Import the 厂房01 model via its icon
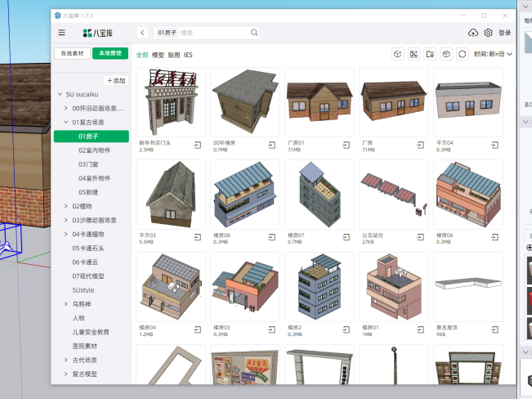This screenshot has width=532, height=399. click(x=346, y=146)
